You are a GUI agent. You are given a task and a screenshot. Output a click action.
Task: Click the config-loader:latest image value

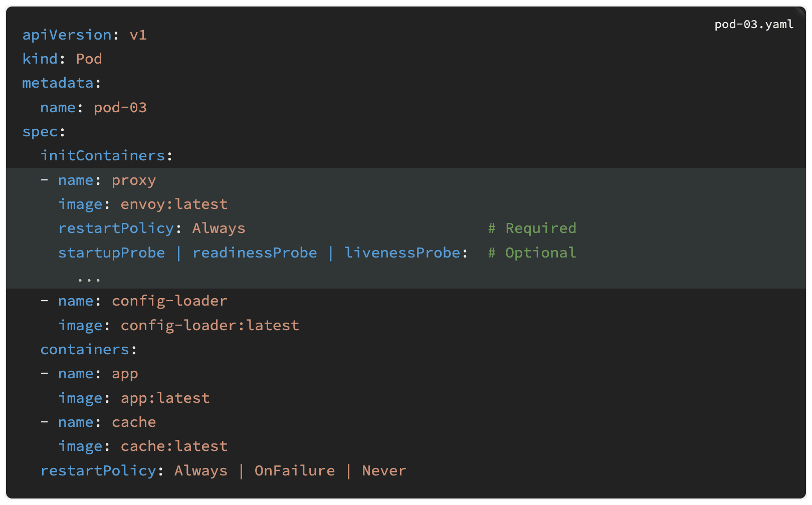[x=210, y=326]
